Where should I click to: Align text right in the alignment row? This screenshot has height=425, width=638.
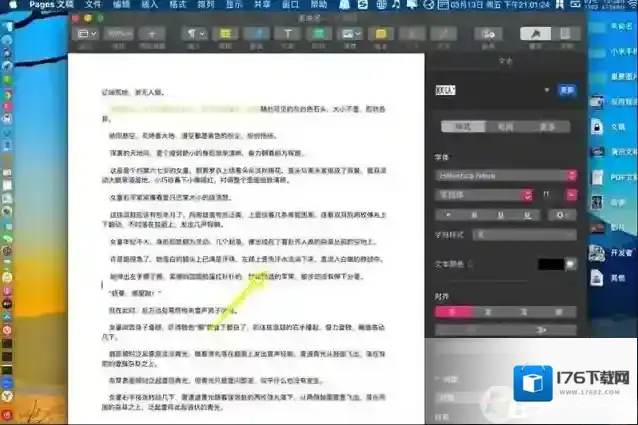(524, 312)
